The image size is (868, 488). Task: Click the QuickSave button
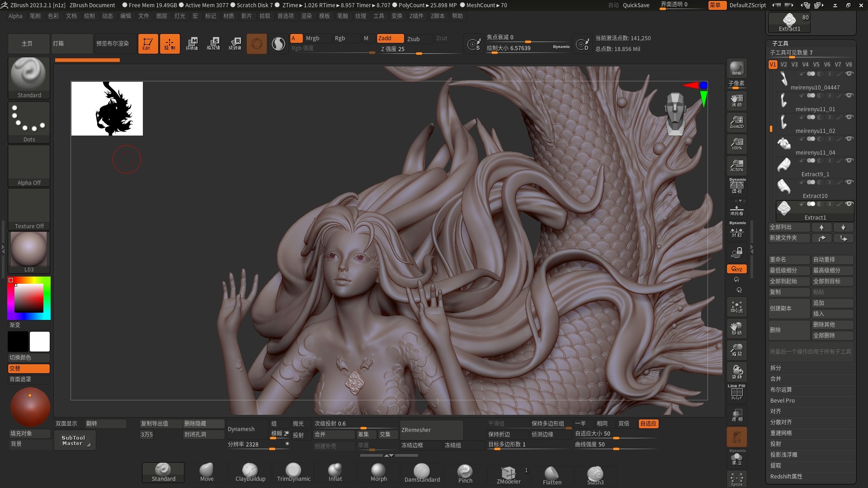pyautogui.click(x=636, y=5)
